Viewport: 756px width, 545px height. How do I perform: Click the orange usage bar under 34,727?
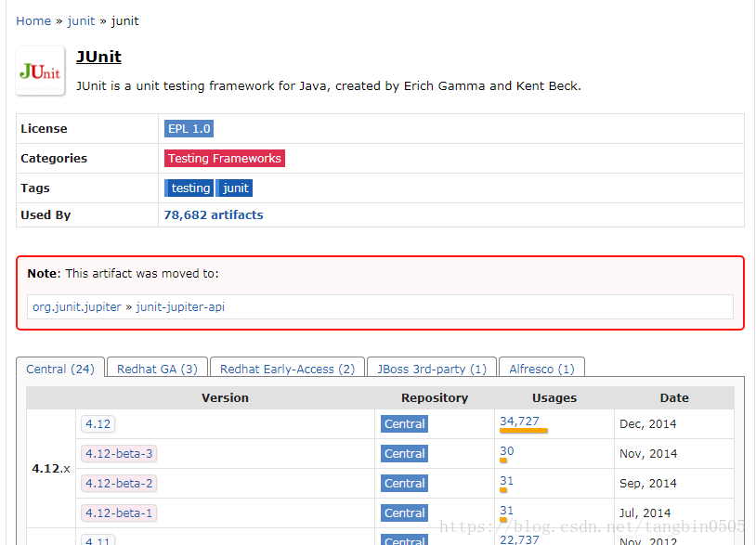coord(524,431)
